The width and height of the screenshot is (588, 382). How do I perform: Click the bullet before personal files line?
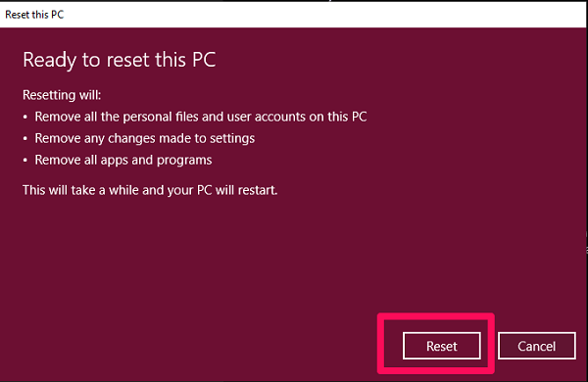[x=25, y=117]
